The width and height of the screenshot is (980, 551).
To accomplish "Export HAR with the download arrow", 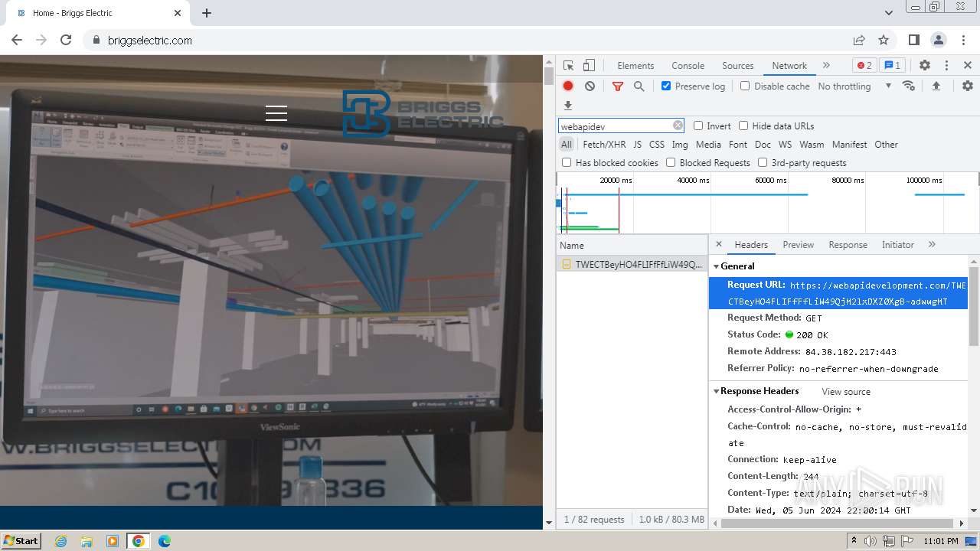I will click(568, 106).
